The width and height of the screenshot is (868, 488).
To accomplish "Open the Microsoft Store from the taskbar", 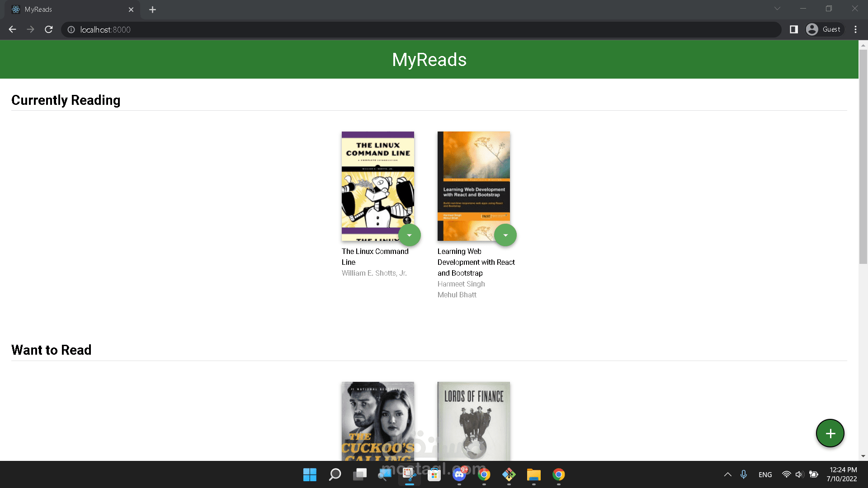I will (434, 474).
